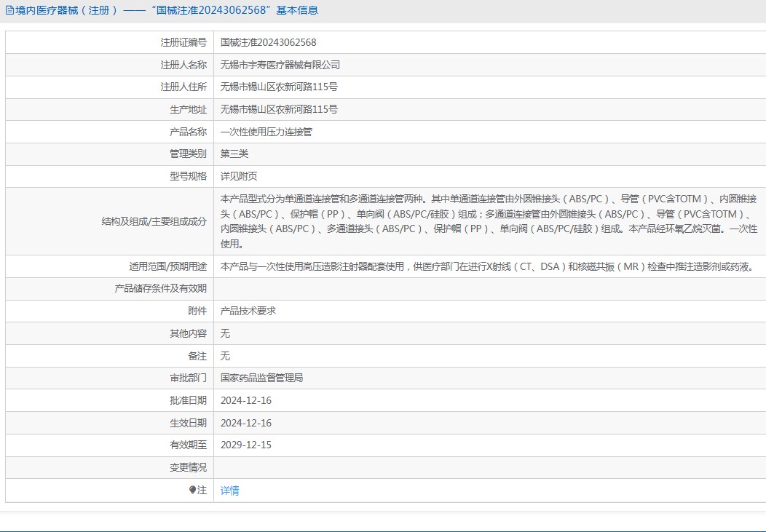
Task: Click the attachment value 产品技术要求
Action: [x=248, y=311]
